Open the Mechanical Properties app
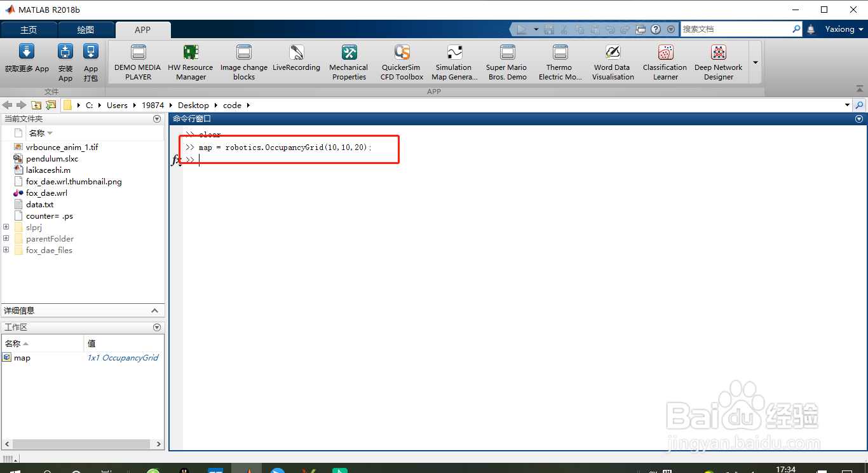Screen dimensions: 868x473 349,63
